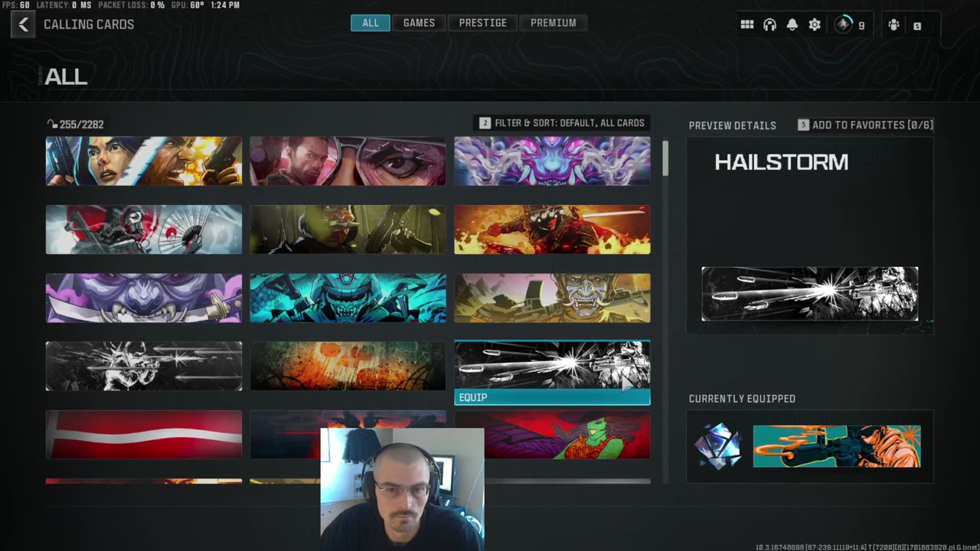The image size is (980, 551).
Task: Select the hannya mask rifle card
Action: [x=552, y=298]
